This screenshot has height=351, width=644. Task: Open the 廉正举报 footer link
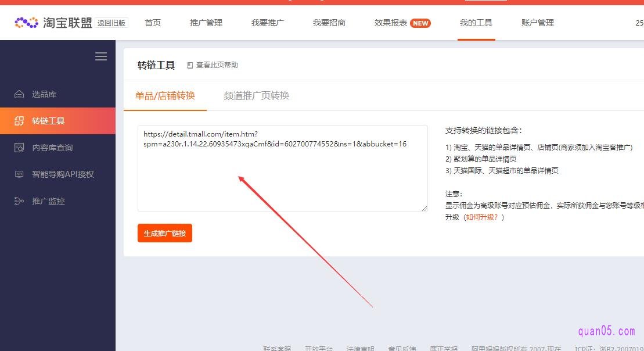click(x=444, y=348)
